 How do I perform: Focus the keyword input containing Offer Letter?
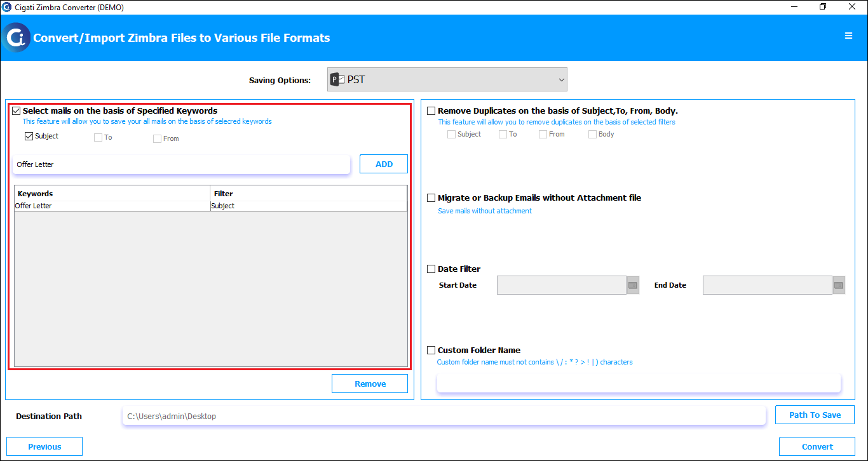(x=182, y=164)
